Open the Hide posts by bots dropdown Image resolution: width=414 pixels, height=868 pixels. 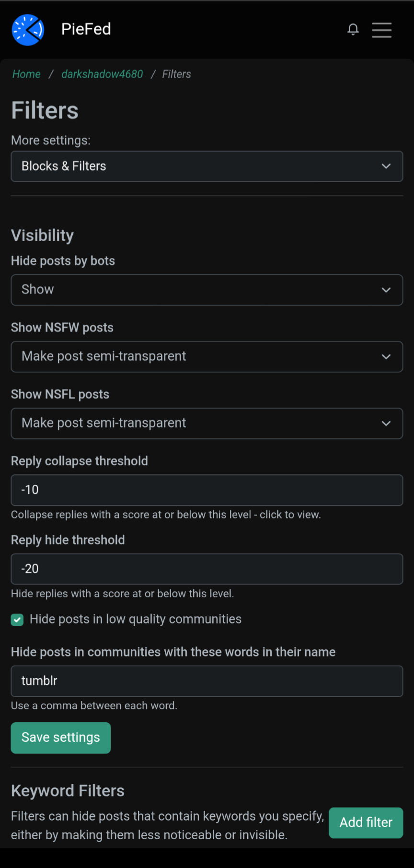tap(207, 290)
